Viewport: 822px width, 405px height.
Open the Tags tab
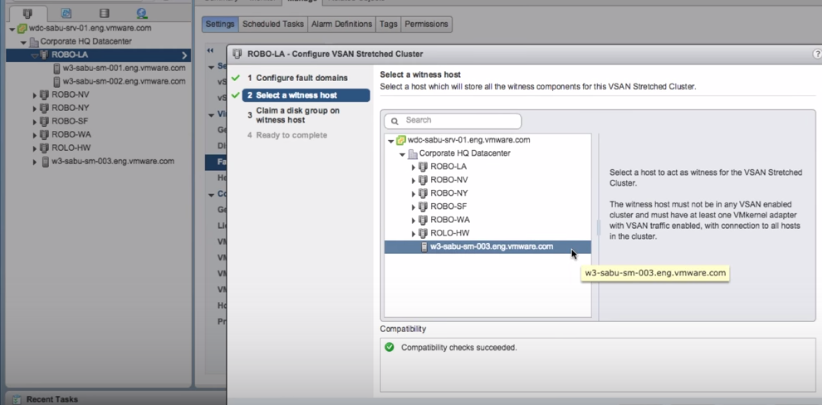coord(389,24)
